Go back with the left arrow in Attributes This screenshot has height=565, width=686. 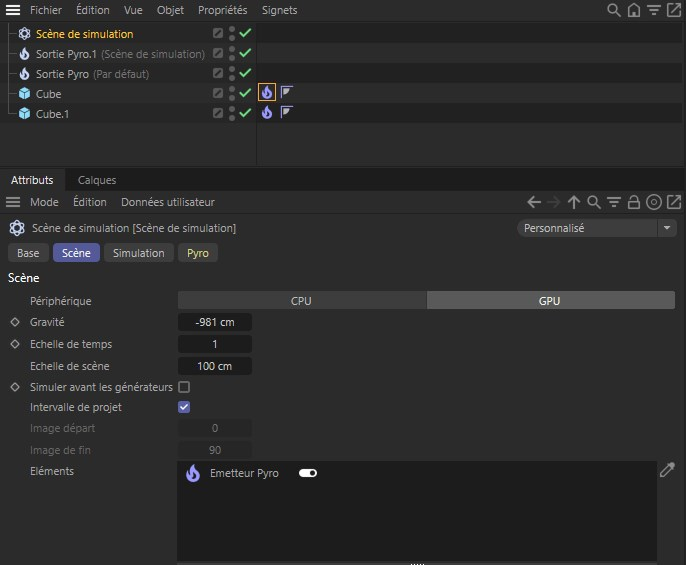534,202
